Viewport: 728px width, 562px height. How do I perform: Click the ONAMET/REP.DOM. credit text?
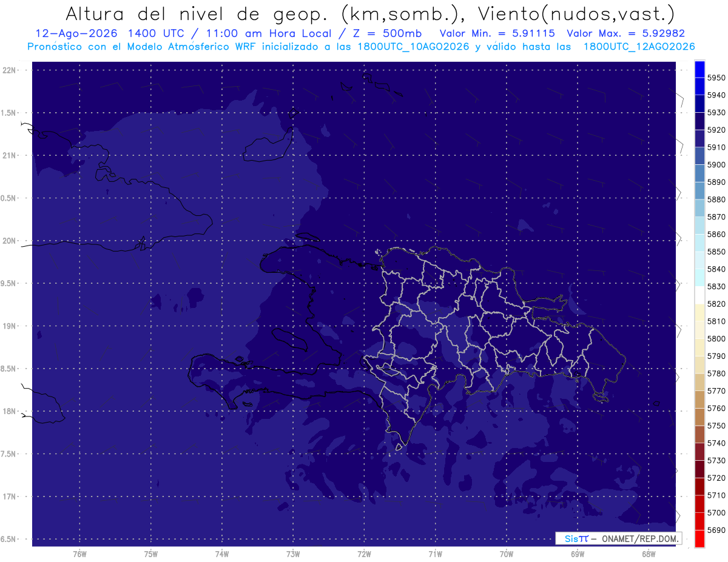(639, 538)
